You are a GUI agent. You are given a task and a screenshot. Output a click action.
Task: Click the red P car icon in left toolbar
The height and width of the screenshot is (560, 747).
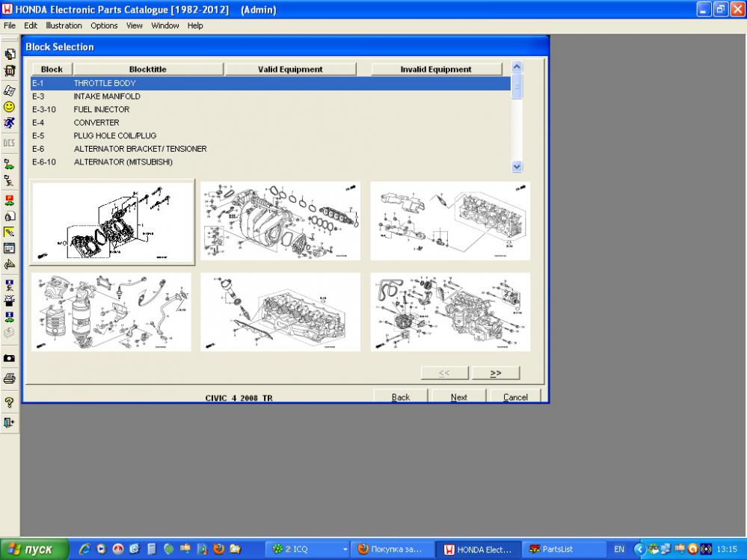9,200
